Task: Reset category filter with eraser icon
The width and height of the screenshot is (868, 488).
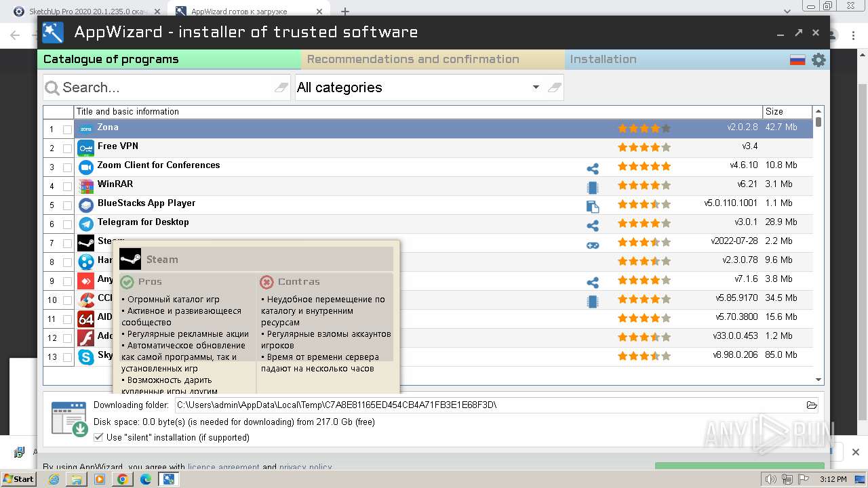Action: click(554, 87)
